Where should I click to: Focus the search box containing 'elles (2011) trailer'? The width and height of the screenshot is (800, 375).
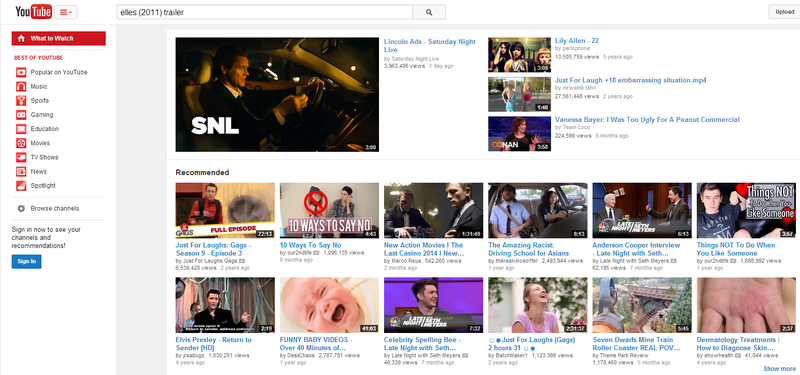pyautogui.click(x=264, y=12)
